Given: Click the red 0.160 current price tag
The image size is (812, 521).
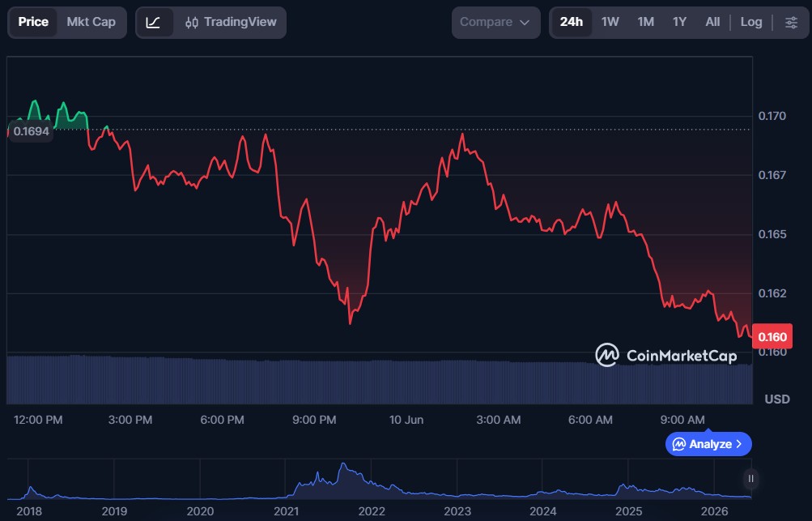Looking at the screenshot, I should [772, 337].
